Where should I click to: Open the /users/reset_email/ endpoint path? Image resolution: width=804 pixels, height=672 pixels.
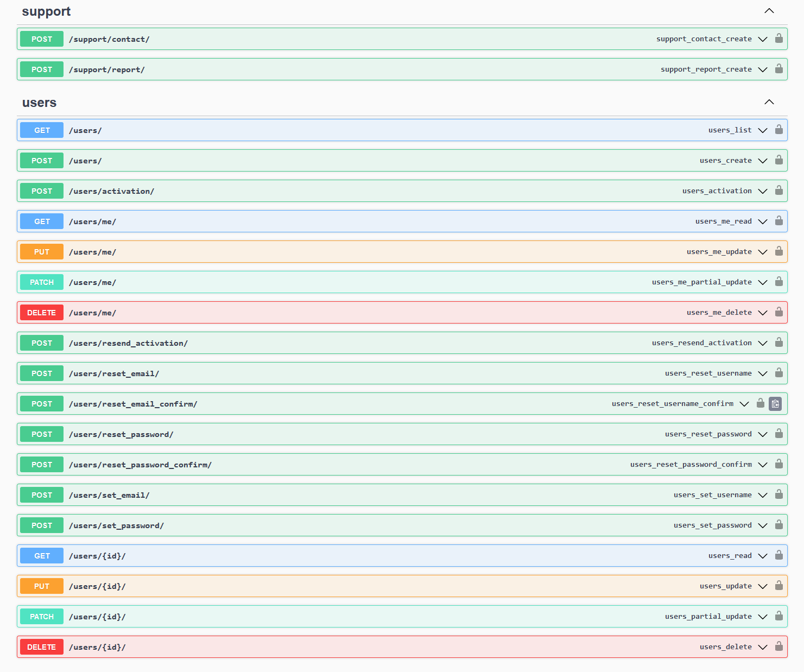click(114, 373)
